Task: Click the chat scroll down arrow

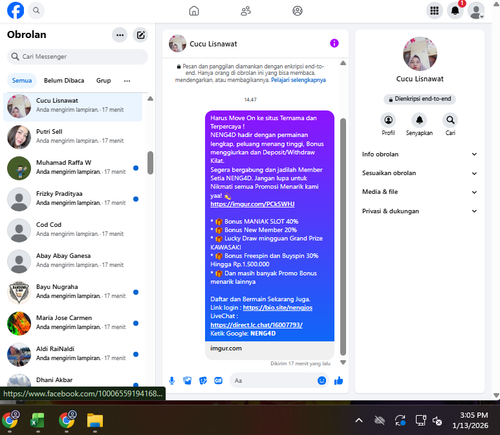Action: 343,362
